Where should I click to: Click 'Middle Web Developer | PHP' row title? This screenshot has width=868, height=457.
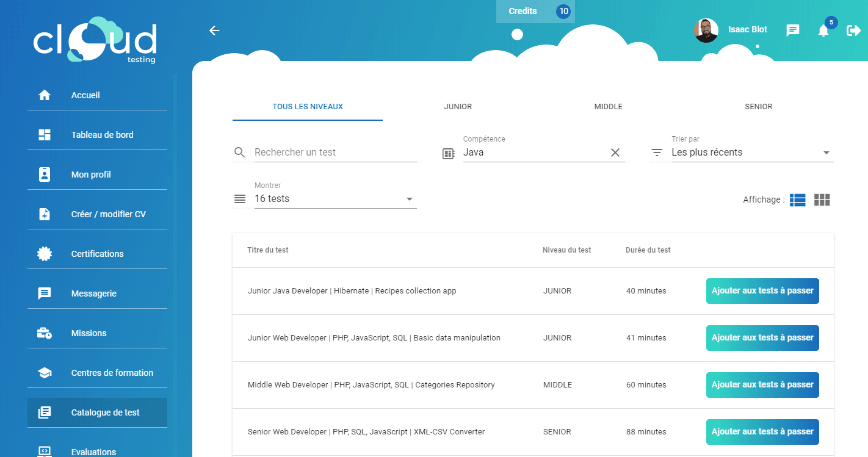(x=371, y=385)
